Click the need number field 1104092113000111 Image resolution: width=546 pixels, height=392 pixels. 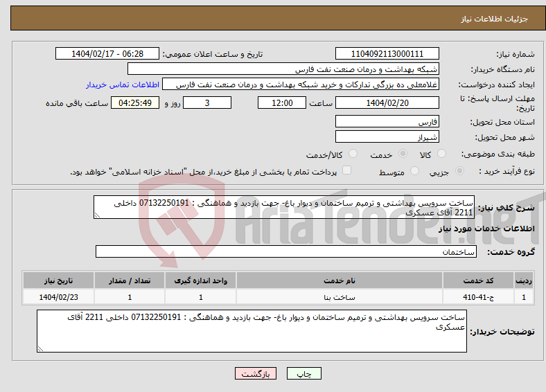(x=387, y=53)
